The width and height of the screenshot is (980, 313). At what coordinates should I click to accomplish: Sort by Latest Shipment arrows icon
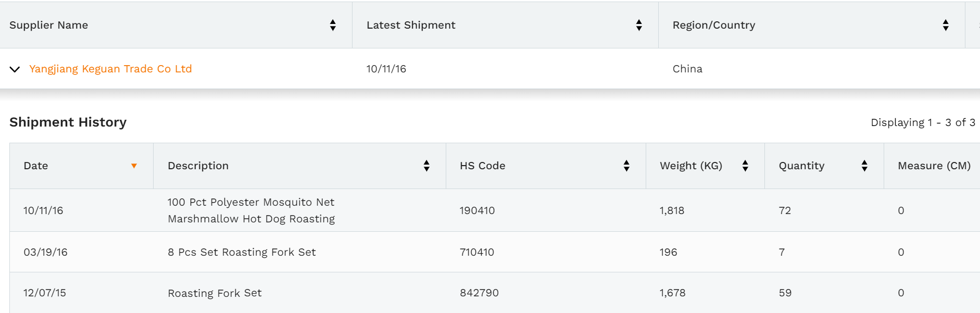pos(639,25)
